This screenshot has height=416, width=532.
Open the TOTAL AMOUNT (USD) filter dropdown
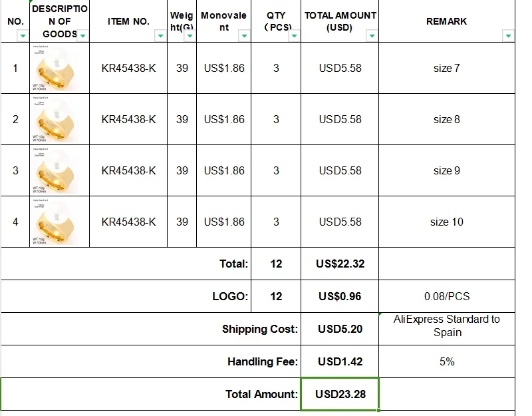[x=372, y=36]
